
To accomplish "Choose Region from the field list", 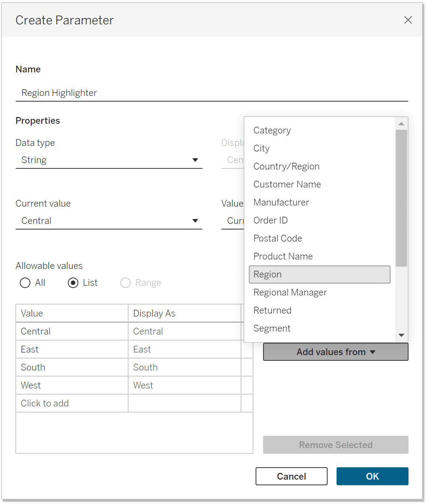I will 320,274.
